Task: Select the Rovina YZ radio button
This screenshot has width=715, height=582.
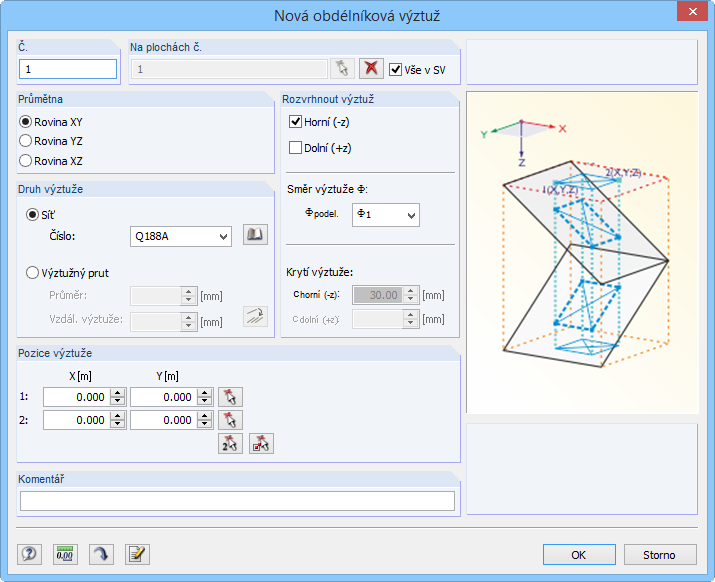Action: pos(26,141)
